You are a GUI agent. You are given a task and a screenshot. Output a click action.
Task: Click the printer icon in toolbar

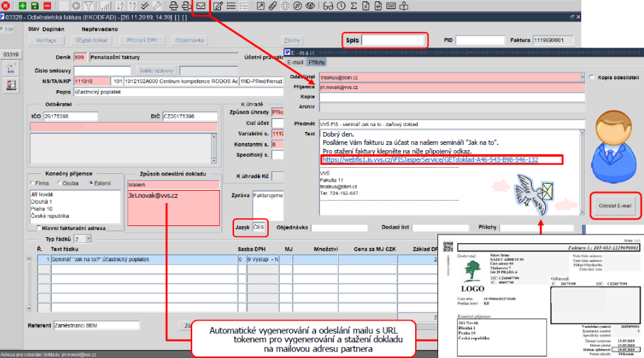pyautogui.click(x=174, y=6)
